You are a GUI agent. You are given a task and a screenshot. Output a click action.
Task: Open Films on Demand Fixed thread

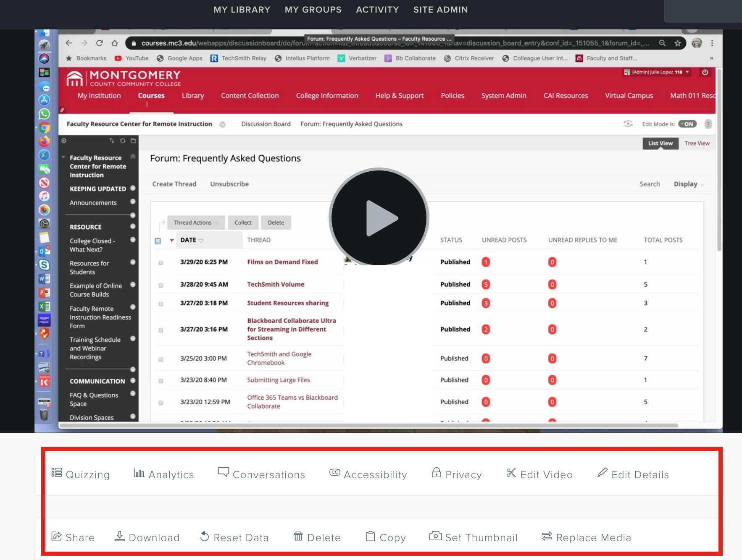pyautogui.click(x=282, y=262)
